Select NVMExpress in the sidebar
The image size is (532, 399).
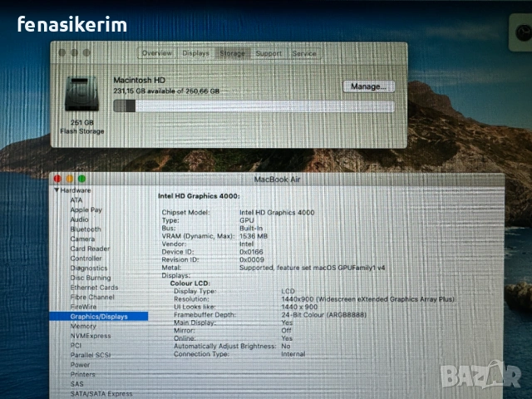(91, 336)
